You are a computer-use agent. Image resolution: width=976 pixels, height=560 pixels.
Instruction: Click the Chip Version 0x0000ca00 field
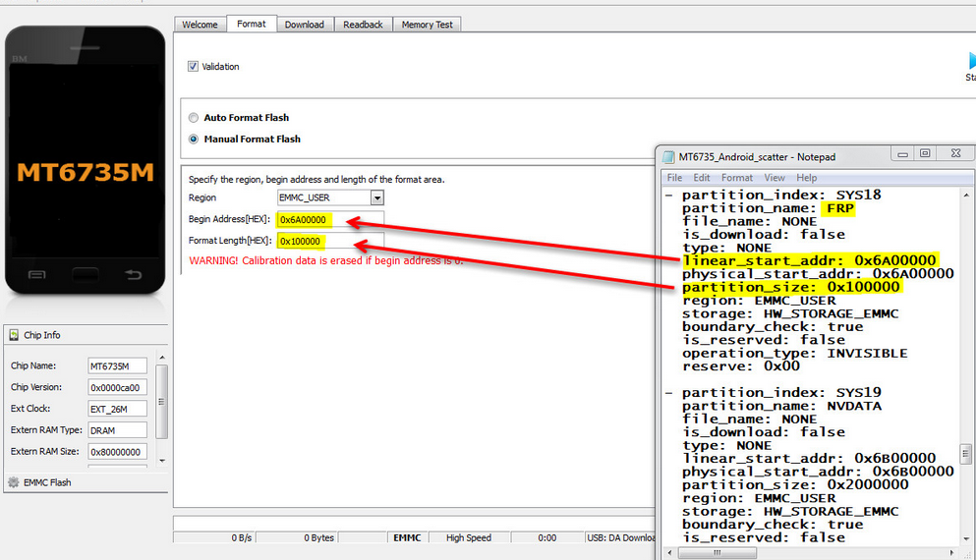(118, 388)
